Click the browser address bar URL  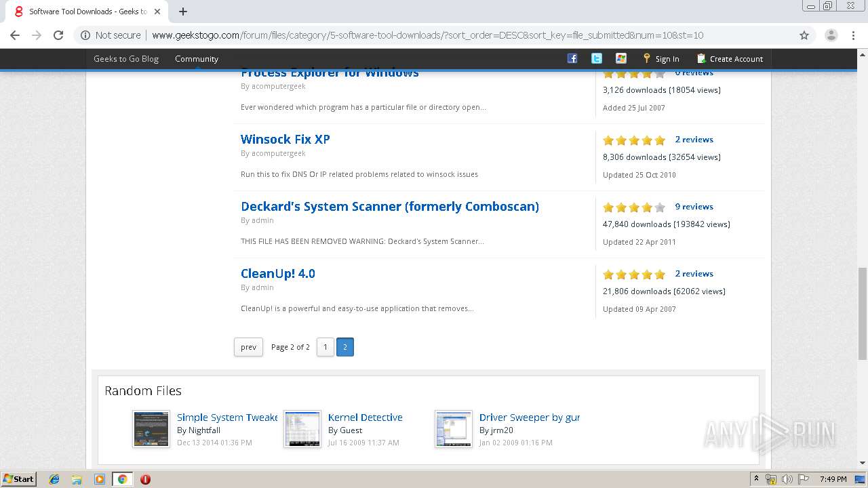click(427, 35)
